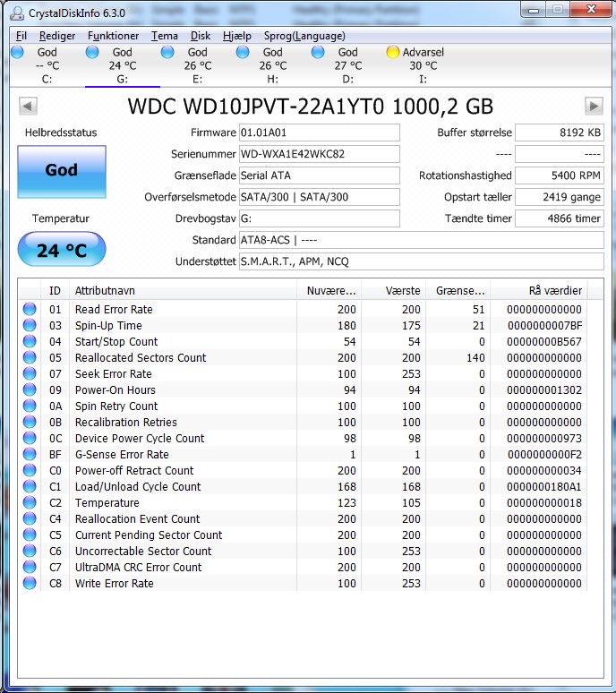Viewport: 616px width, 693px height.
Task: Select the G: disk at 24 °C
Action: pos(123,65)
